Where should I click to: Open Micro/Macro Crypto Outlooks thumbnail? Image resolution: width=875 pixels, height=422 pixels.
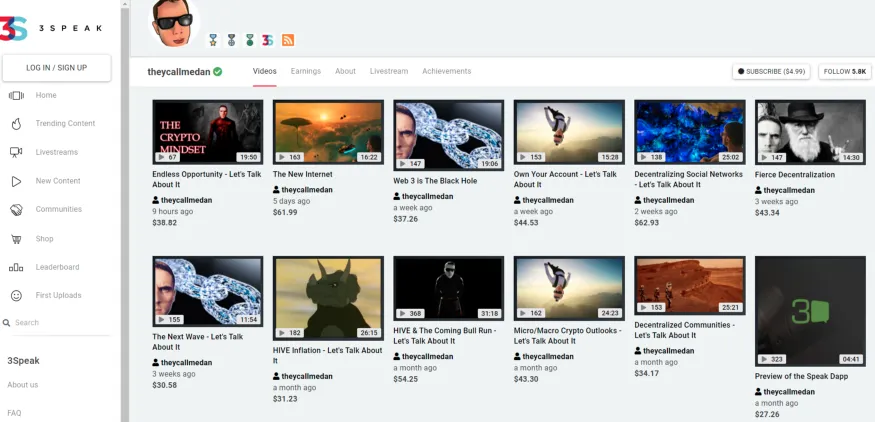[x=569, y=289]
